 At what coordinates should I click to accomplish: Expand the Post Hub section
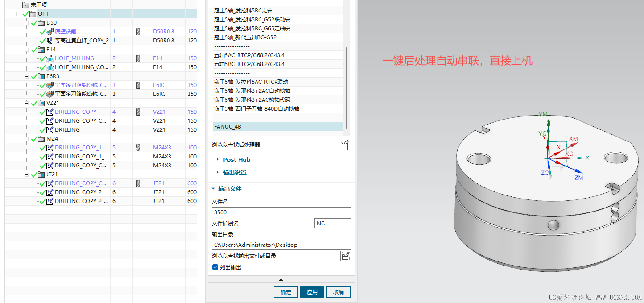(218, 160)
